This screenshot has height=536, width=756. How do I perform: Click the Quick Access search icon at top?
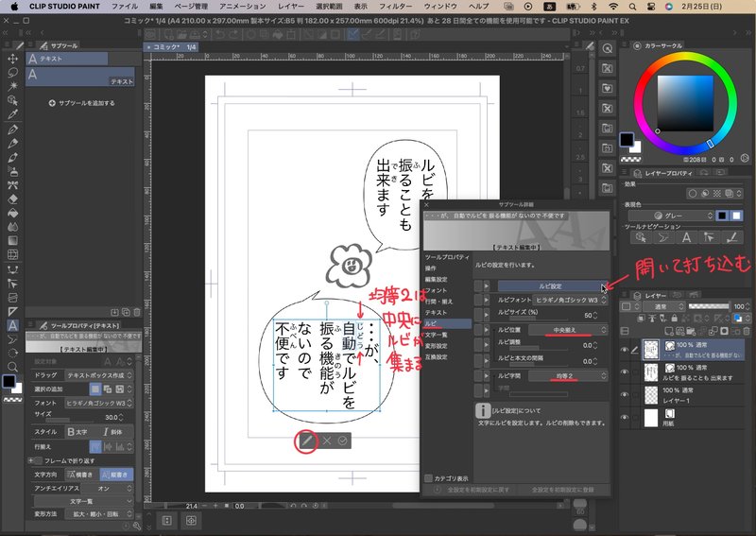(607, 48)
